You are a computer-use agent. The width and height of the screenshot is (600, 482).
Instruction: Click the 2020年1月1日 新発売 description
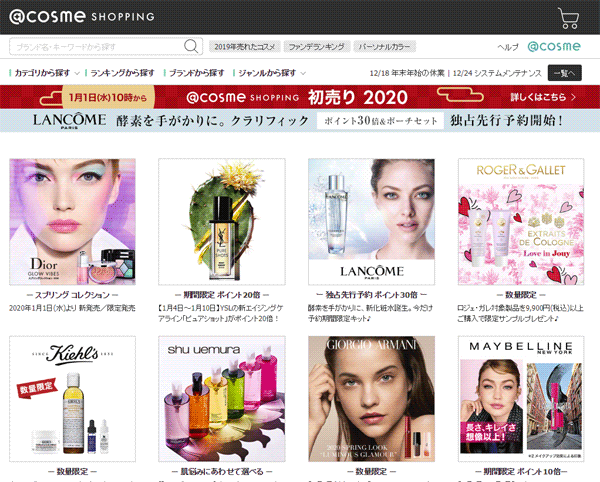[72, 308]
